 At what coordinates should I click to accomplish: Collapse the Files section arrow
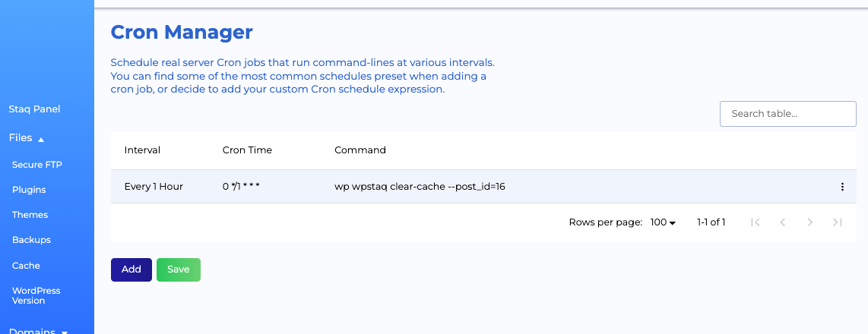point(41,140)
